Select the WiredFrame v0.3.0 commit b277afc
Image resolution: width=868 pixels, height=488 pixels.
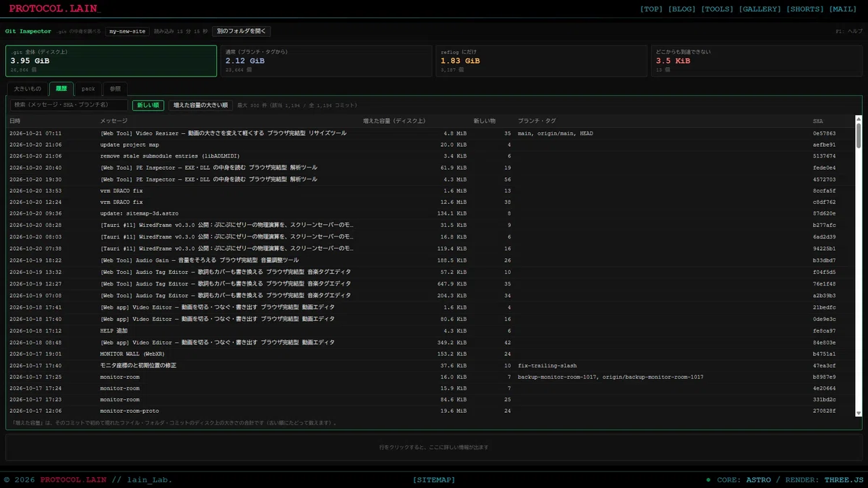[x=430, y=225]
